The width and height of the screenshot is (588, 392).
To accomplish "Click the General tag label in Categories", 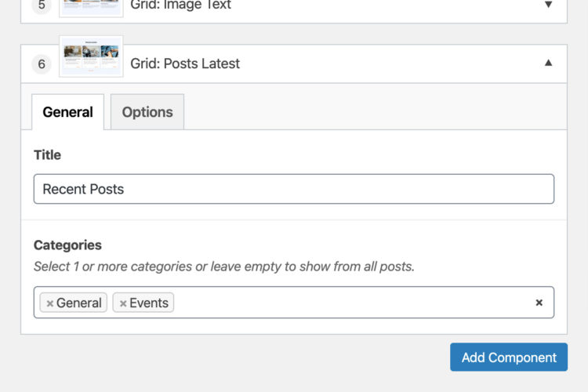I will 79,303.
